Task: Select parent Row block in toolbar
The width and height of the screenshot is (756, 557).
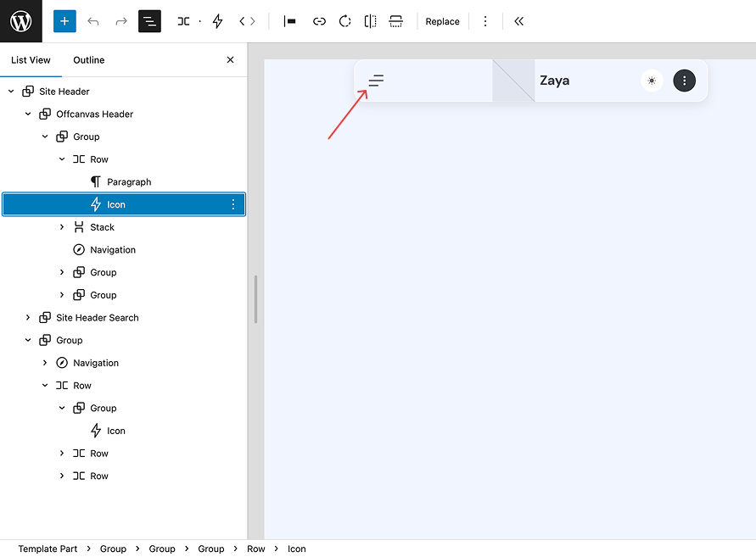Action: point(183,21)
